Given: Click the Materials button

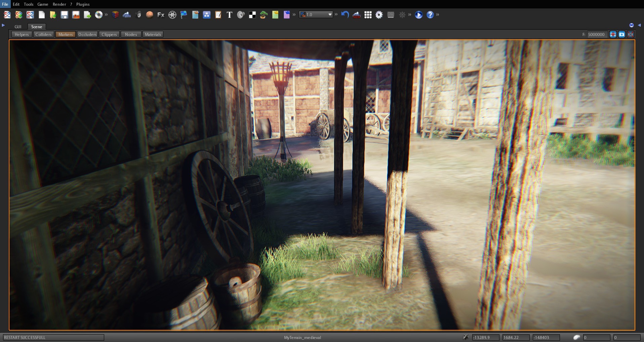Looking at the screenshot, I should (153, 34).
